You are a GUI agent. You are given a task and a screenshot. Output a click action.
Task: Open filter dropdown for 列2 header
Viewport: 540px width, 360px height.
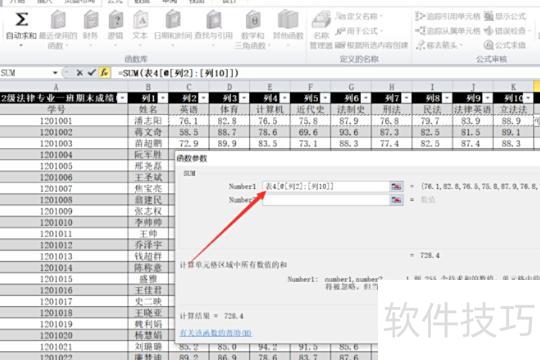[x=204, y=99]
